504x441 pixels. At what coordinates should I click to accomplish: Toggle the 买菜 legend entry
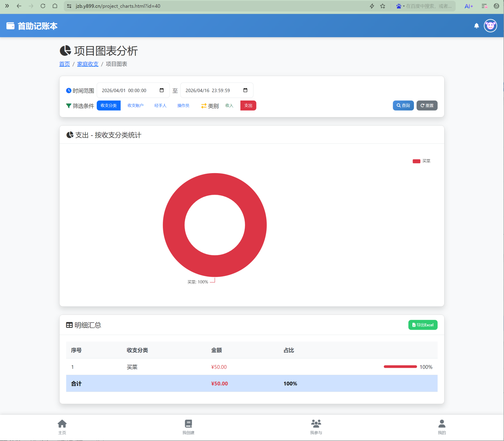coord(422,161)
